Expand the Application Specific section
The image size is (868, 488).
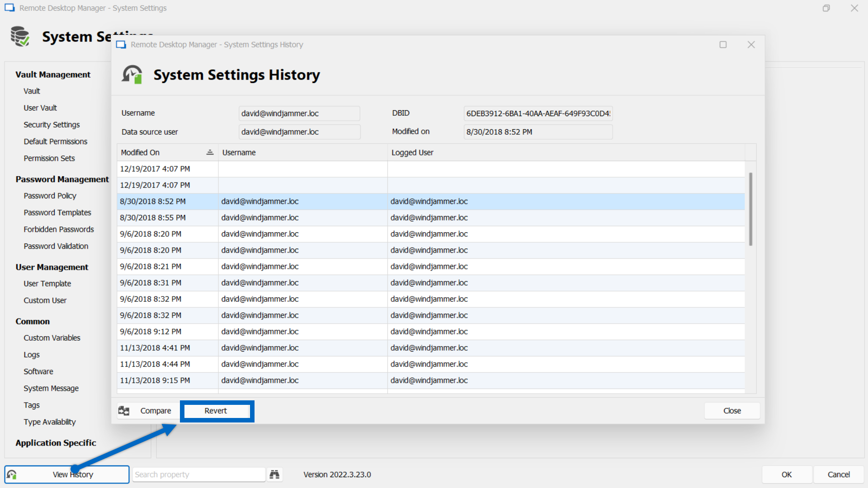tap(56, 443)
